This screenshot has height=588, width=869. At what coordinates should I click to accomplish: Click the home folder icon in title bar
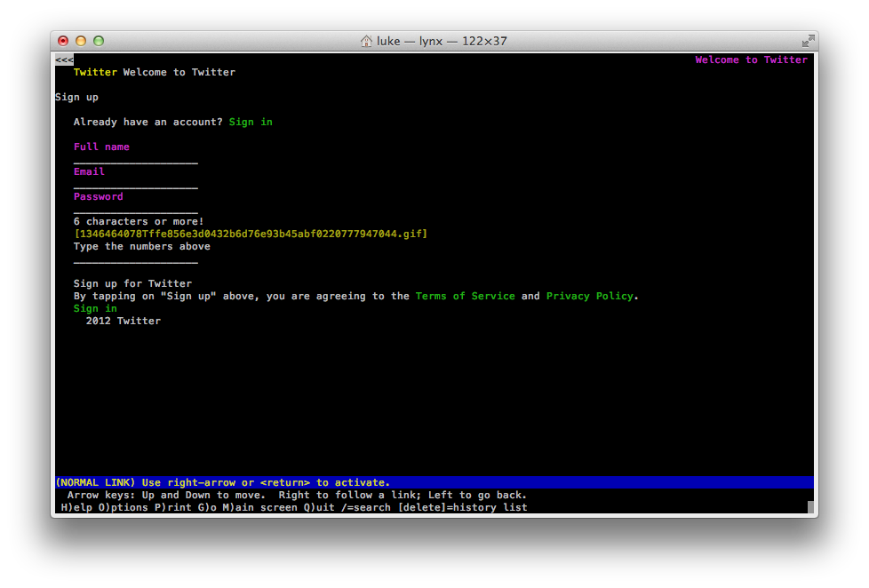point(366,41)
